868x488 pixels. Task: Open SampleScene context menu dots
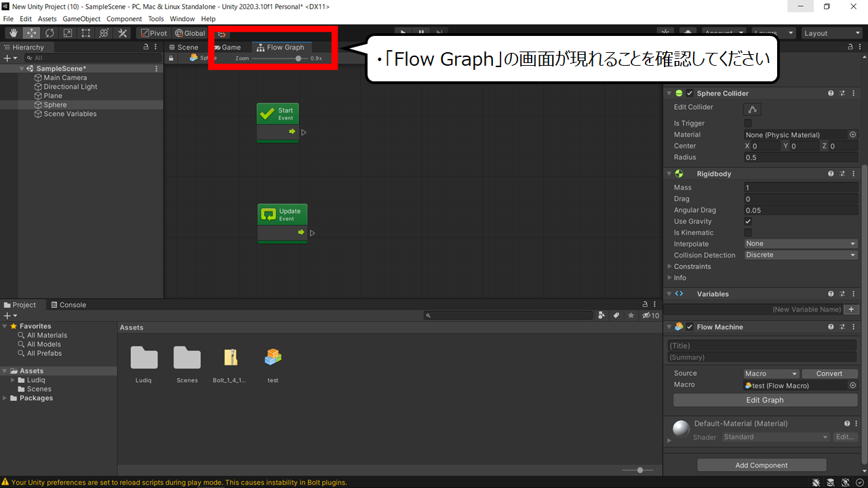pyautogui.click(x=157, y=68)
